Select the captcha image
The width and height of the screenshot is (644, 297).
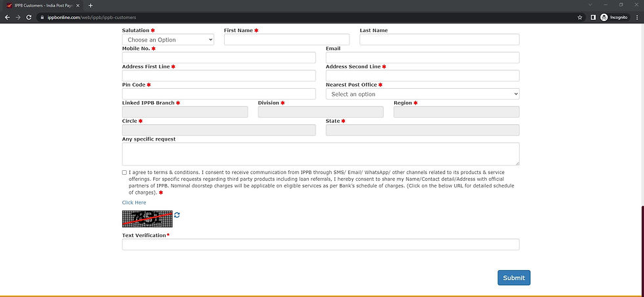tap(147, 219)
